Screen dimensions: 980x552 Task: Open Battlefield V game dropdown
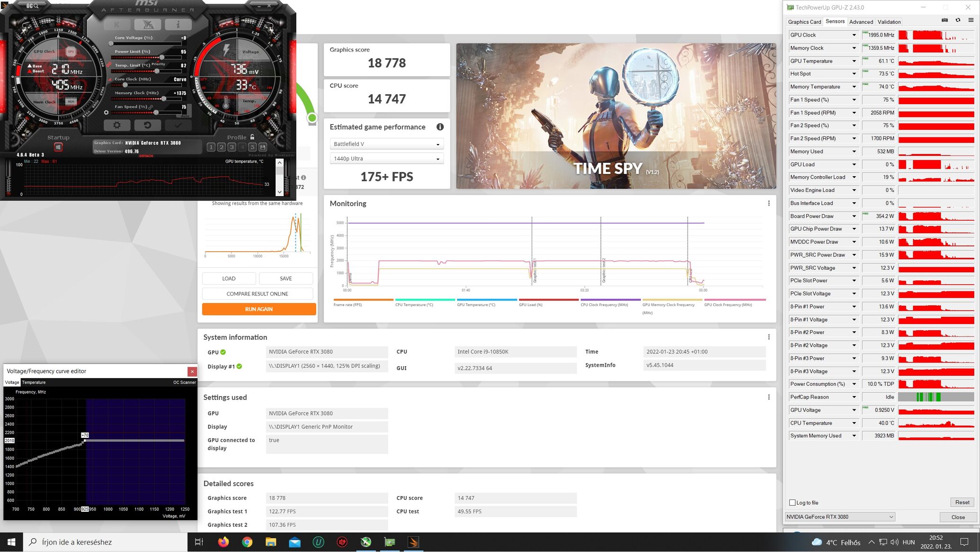(x=386, y=144)
